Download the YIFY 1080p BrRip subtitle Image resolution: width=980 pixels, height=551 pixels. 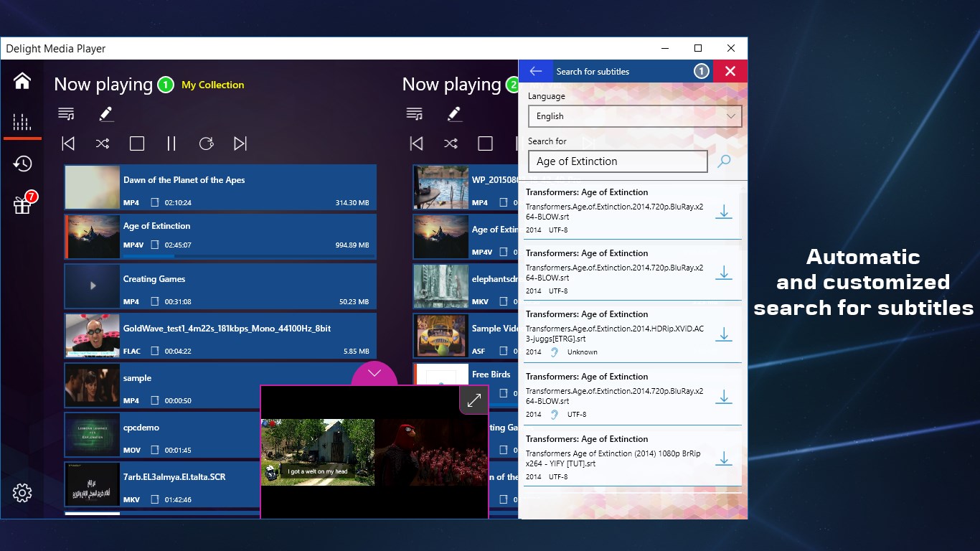point(724,458)
